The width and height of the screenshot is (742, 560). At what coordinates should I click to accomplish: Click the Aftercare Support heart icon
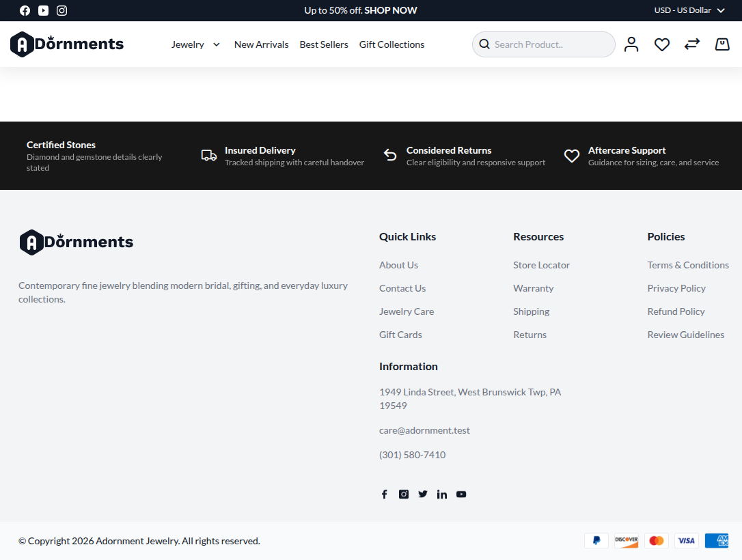coord(572,156)
